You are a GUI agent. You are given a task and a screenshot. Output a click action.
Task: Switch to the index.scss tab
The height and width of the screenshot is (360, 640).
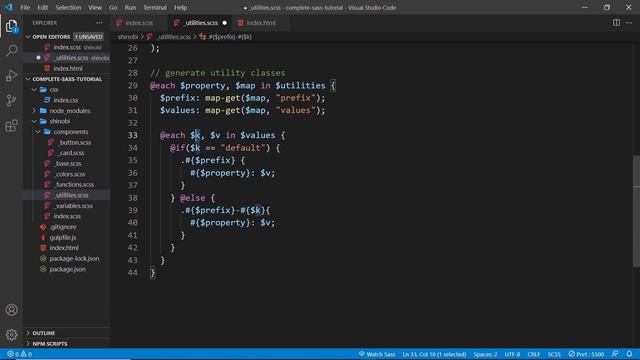139,23
